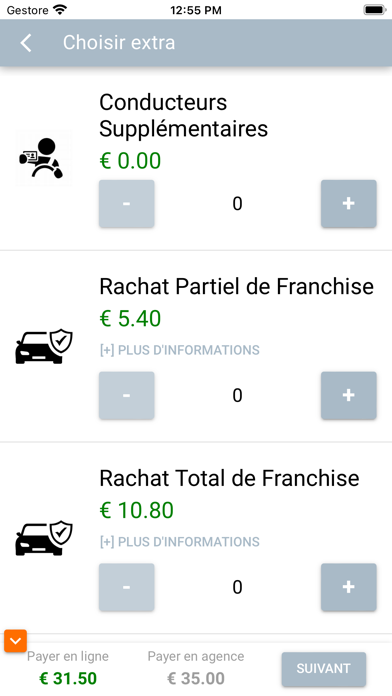Remove one Rachat Partiel de Franchise
The height and width of the screenshot is (696, 392).
point(127,395)
